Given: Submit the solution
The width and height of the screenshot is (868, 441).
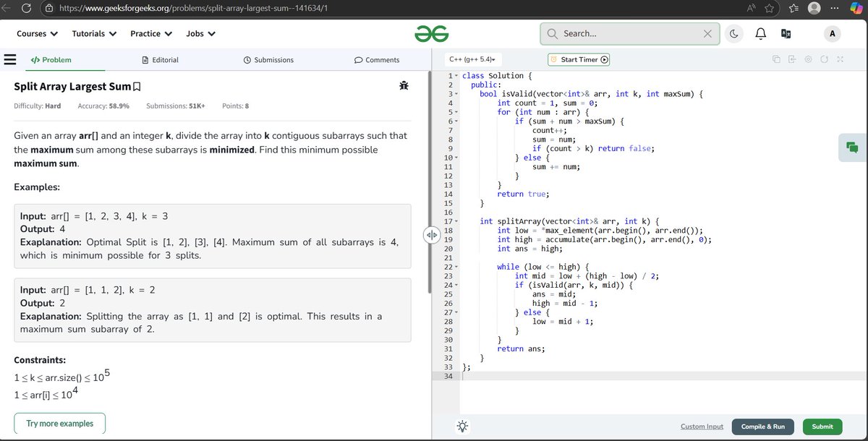Looking at the screenshot, I should [x=822, y=427].
